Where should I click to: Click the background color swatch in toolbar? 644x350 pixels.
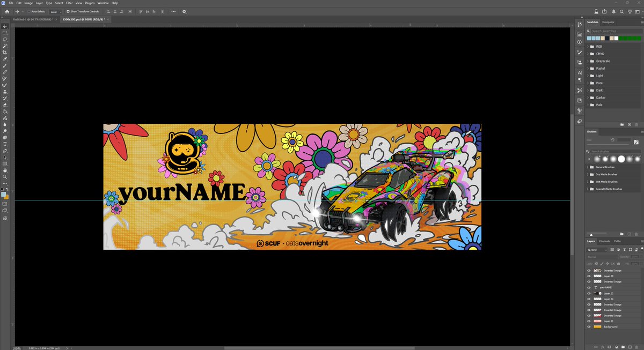(6, 197)
